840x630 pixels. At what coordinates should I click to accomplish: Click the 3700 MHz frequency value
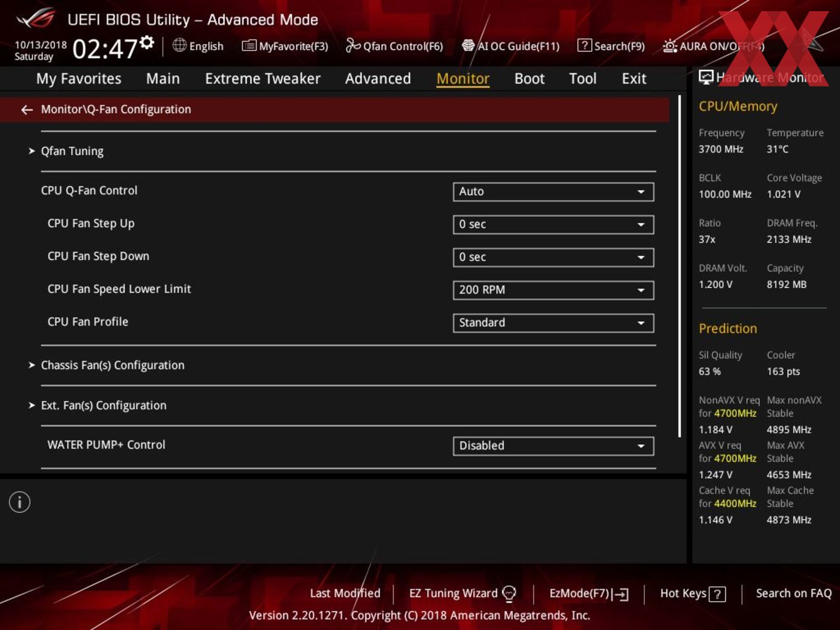tap(721, 149)
